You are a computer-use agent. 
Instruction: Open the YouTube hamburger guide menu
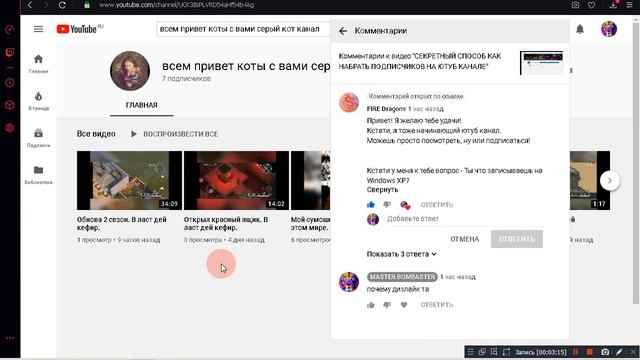click(38, 29)
